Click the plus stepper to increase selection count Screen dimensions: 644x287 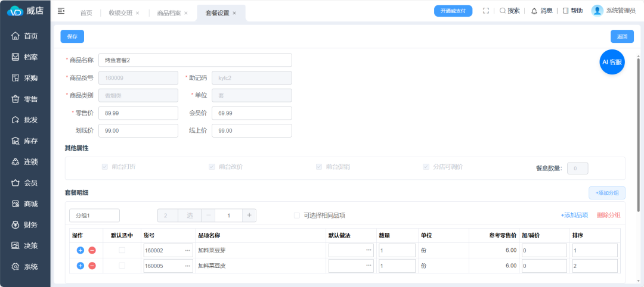click(249, 216)
